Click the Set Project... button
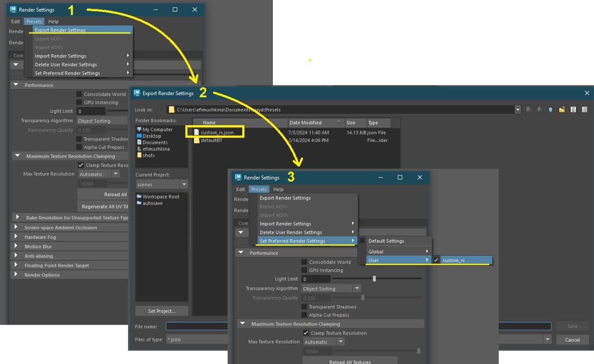Image resolution: width=594 pixels, height=364 pixels. click(161, 311)
